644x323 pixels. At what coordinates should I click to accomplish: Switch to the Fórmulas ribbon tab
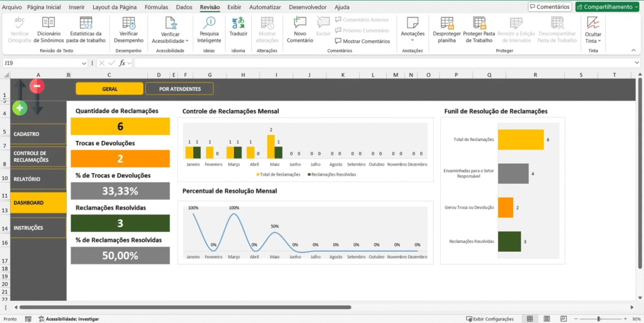157,7
